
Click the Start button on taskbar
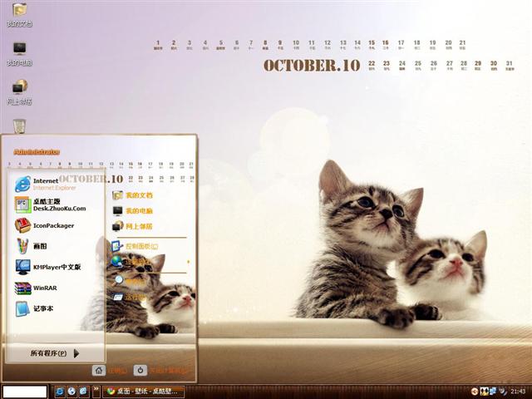pyautogui.click(x=24, y=392)
